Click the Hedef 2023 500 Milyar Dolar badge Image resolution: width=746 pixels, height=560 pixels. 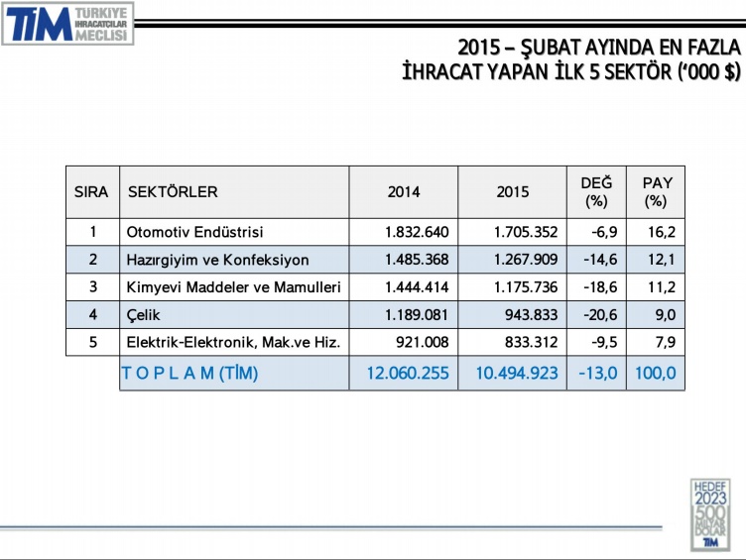pos(710,512)
